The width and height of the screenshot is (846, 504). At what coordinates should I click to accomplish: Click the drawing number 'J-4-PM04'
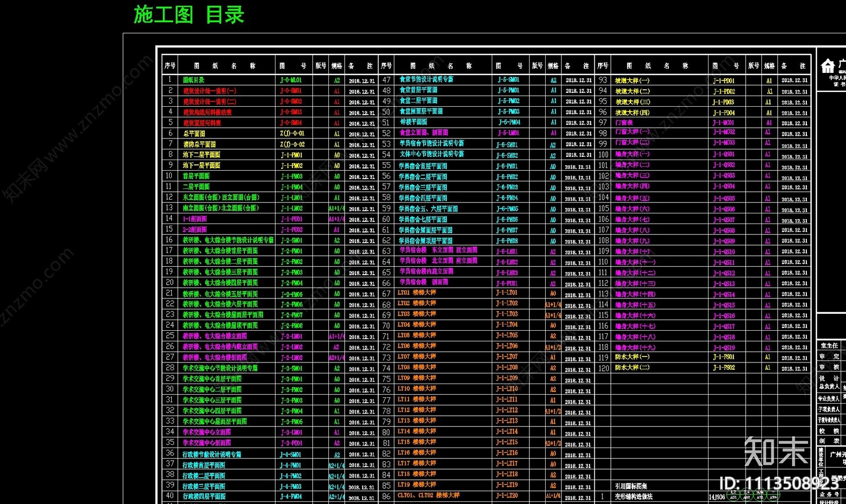(291, 497)
